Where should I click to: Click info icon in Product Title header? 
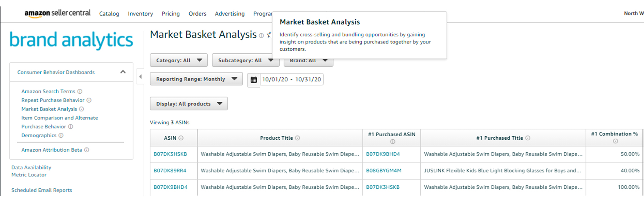(x=298, y=138)
